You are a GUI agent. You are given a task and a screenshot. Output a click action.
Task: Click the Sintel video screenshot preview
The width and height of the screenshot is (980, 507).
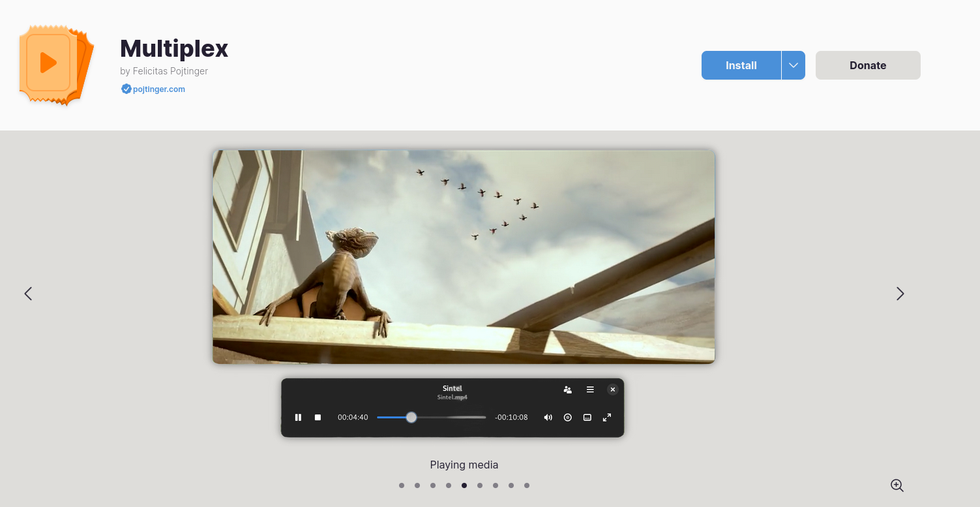(x=464, y=257)
